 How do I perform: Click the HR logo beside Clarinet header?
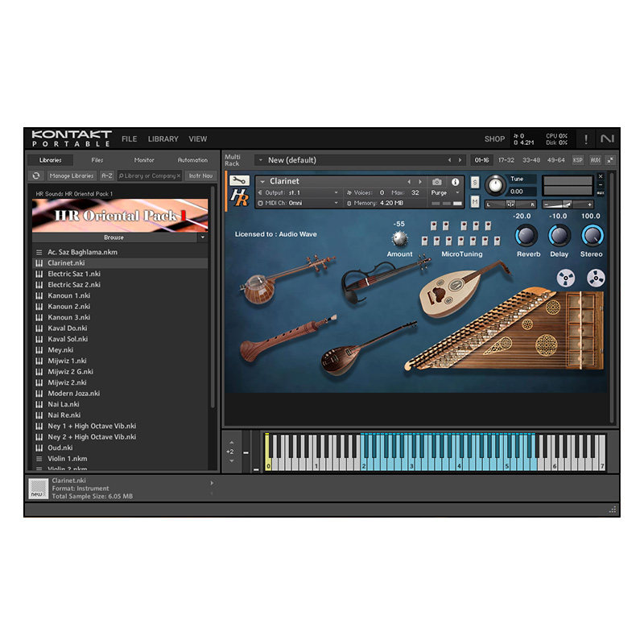click(239, 197)
